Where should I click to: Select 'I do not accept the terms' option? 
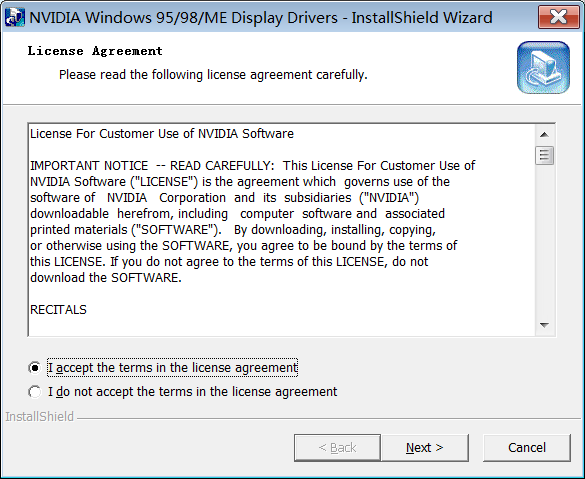[x=35, y=392]
